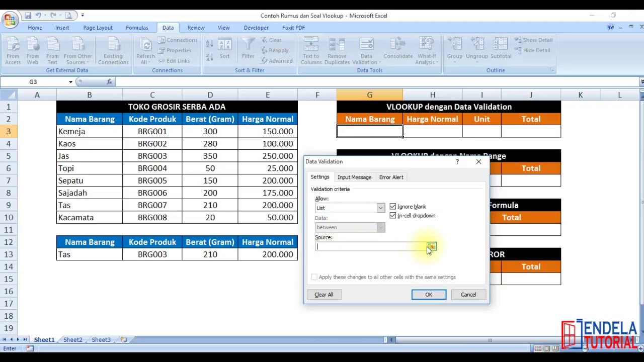Confirm with the OK button

point(429,295)
